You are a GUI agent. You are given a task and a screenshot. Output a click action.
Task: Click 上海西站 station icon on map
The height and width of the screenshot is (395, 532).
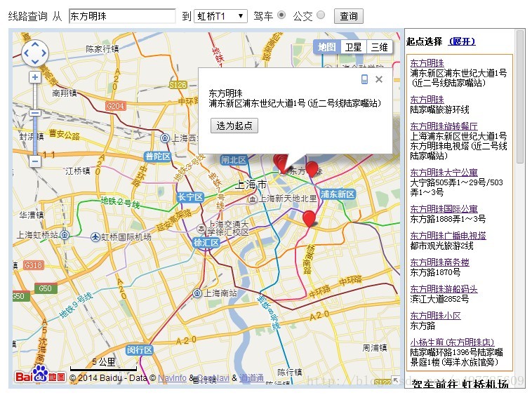pyautogui.click(x=165, y=138)
